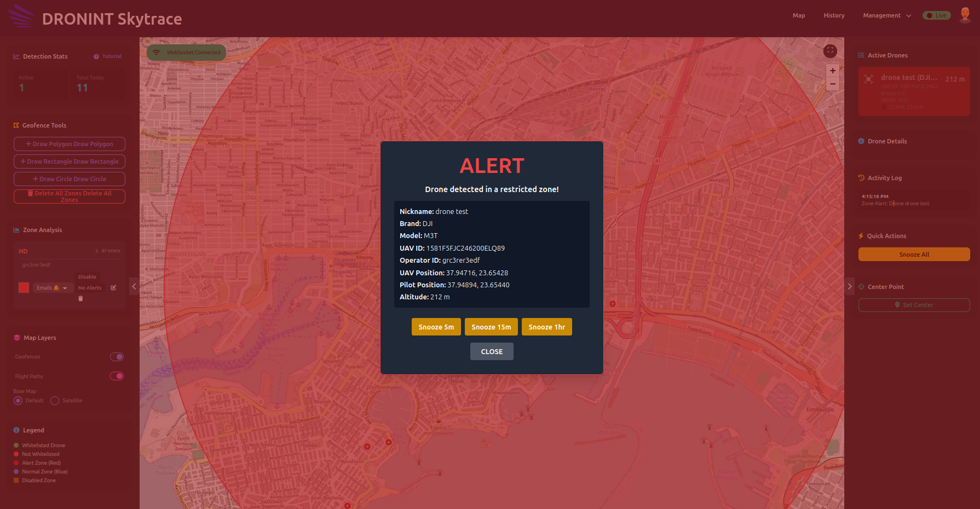Viewport: 980px width, 509px height.
Task: Click the map fullscreen expand icon
Action: 830,51
